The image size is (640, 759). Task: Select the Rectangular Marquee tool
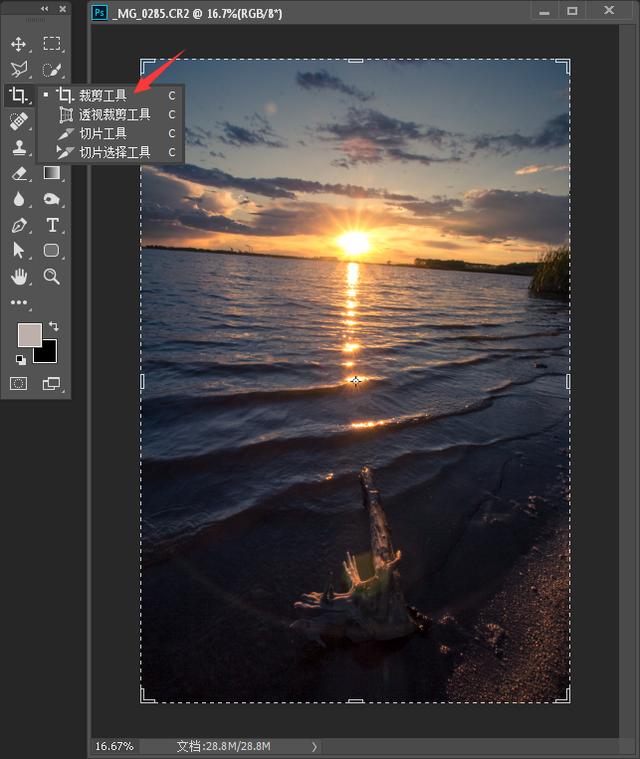pos(52,45)
